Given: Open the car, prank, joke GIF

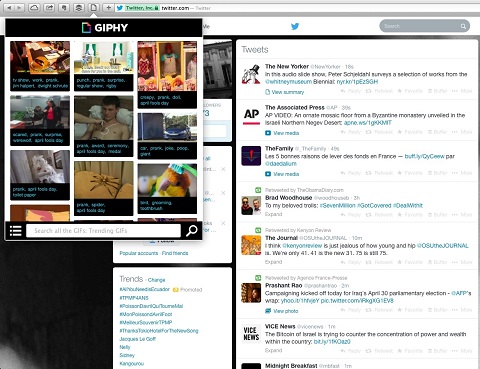Looking at the screenshot, I should [x=167, y=136].
